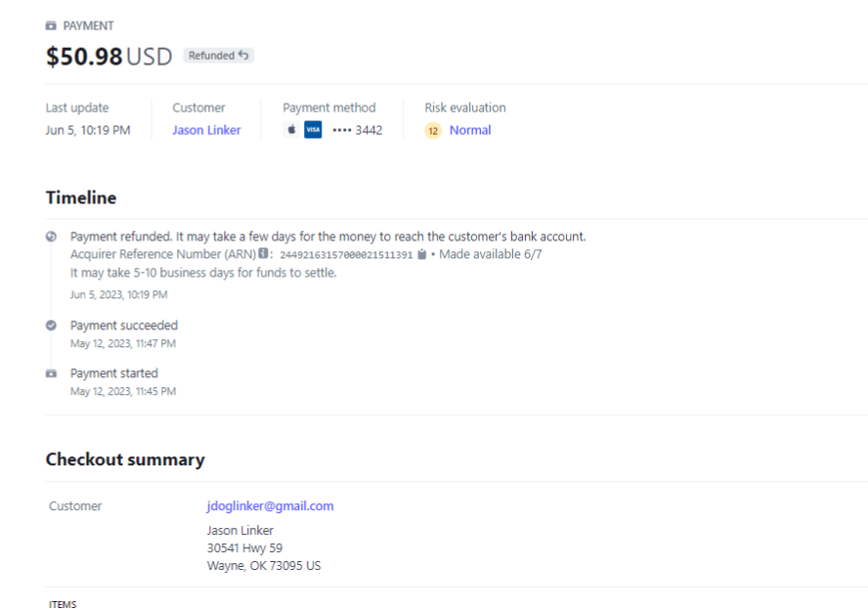Click the Payment refunded timeline icon
868x609 pixels.
point(51,238)
